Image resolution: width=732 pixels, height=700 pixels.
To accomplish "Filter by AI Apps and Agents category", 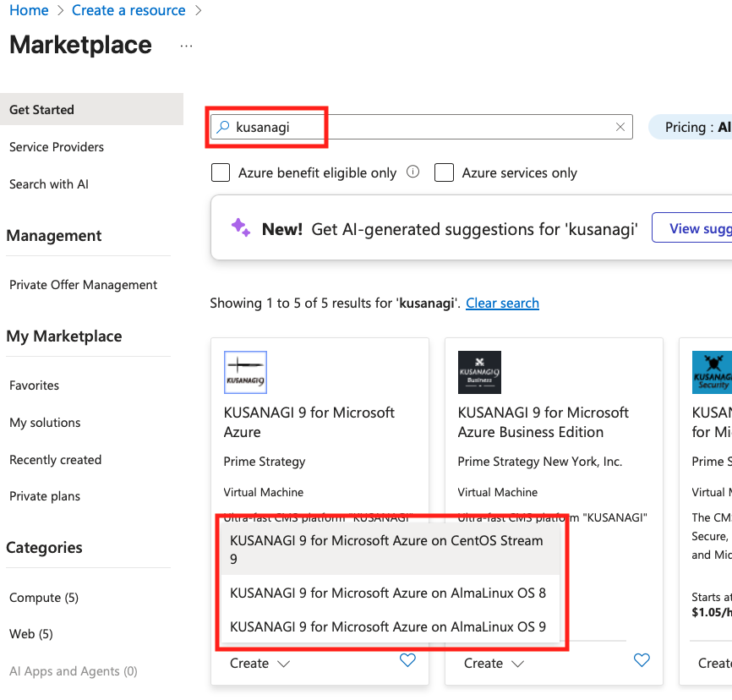I will (x=74, y=671).
